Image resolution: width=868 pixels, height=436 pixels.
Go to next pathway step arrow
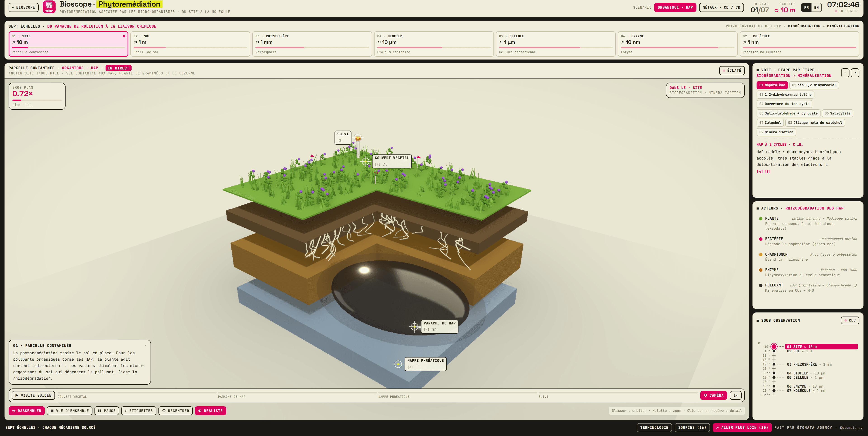click(x=855, y=73)
